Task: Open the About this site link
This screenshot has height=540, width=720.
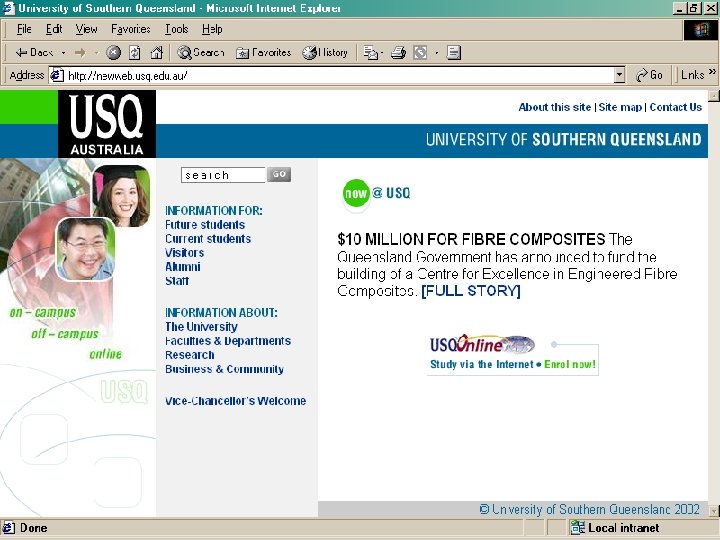Action: click(x=555, y=107)
